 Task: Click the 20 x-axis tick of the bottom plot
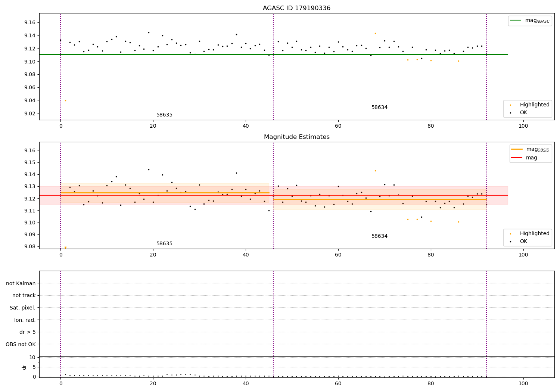click(x=153, y=384)
